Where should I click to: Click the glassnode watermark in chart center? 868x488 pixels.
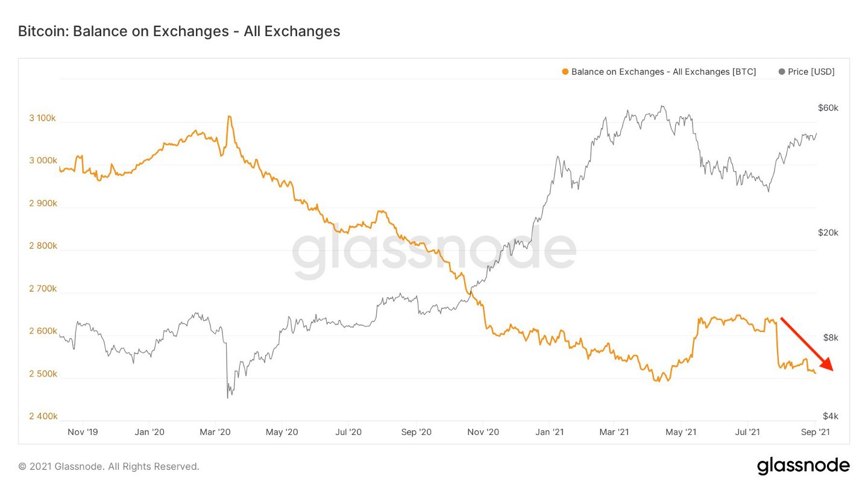point(434,254)
